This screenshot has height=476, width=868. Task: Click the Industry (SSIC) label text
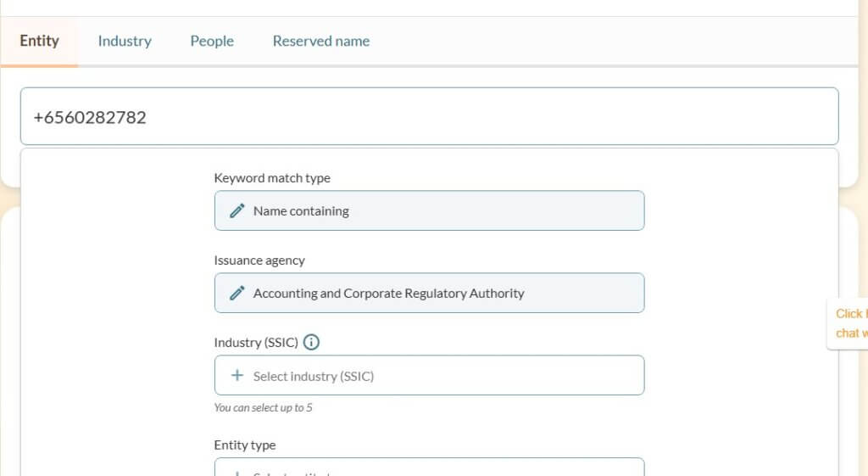pos(256,343)
